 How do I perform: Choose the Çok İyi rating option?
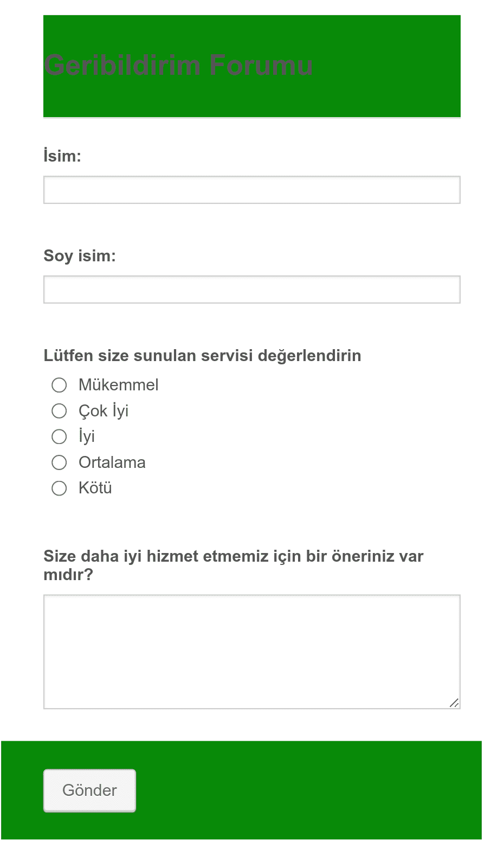(59, 411)
